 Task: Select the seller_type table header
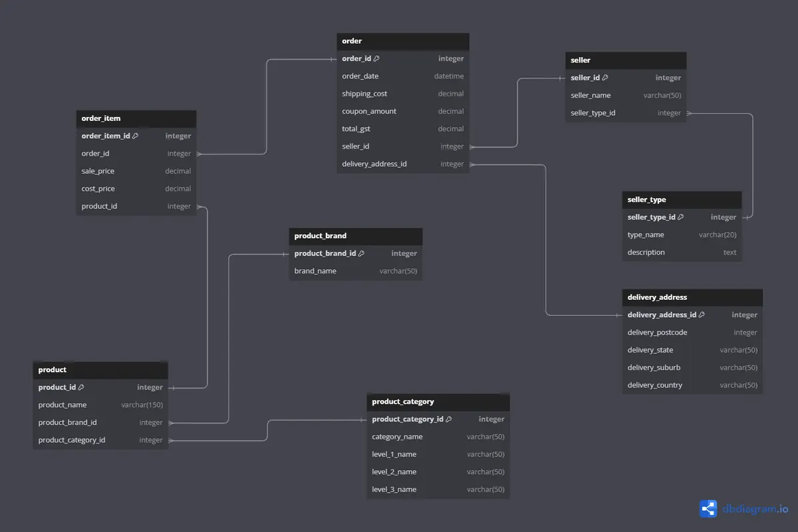[x=682, y=200]
